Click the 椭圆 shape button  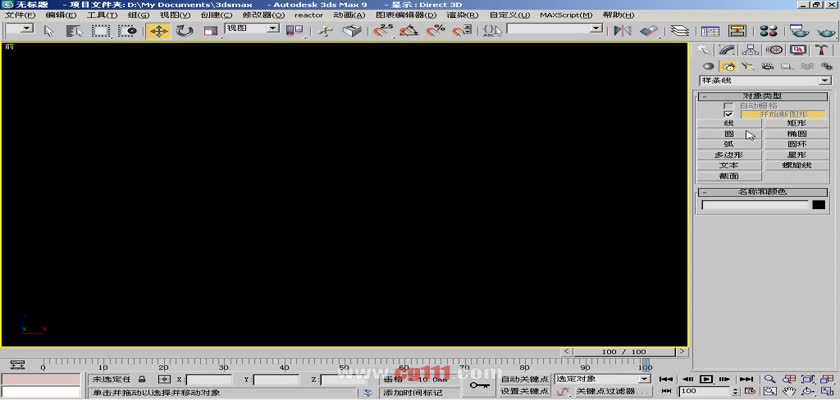[x=797, y=134]
